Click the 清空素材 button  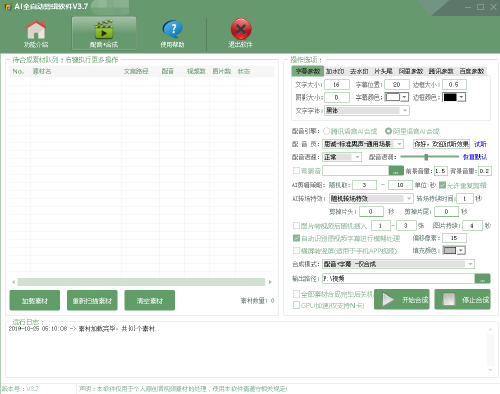tap(150, 300)
